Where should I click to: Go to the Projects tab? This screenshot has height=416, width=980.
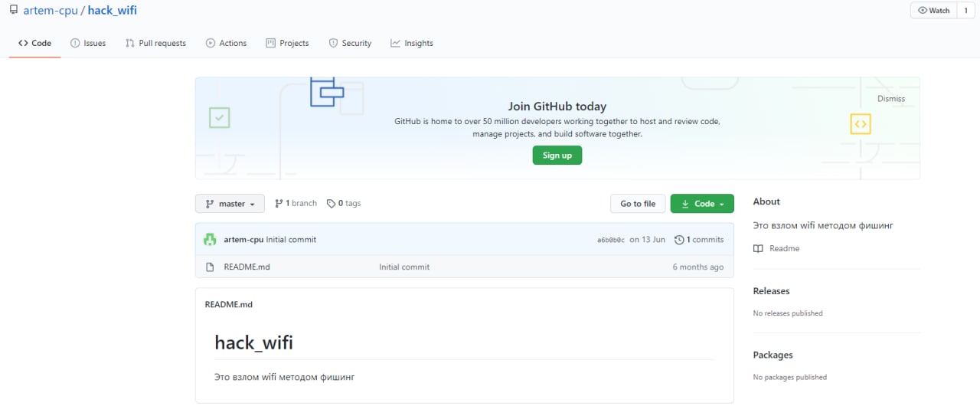coord(287,43)
